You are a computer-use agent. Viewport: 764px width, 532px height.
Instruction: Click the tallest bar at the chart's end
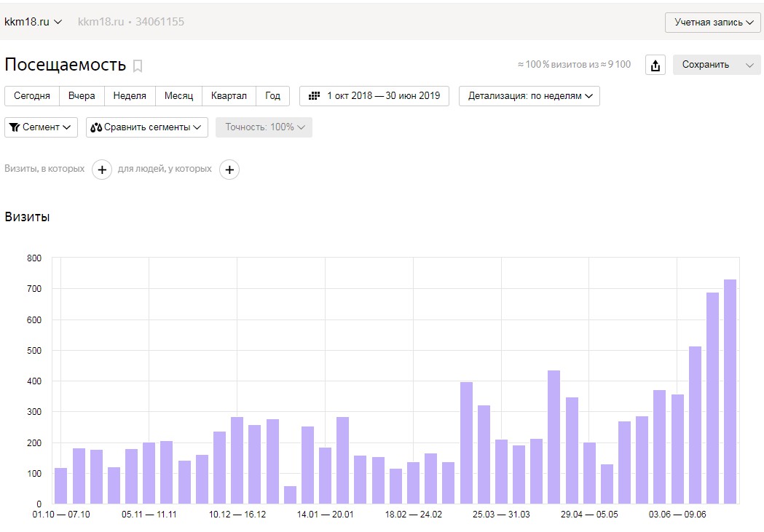(x=730, y=392)
